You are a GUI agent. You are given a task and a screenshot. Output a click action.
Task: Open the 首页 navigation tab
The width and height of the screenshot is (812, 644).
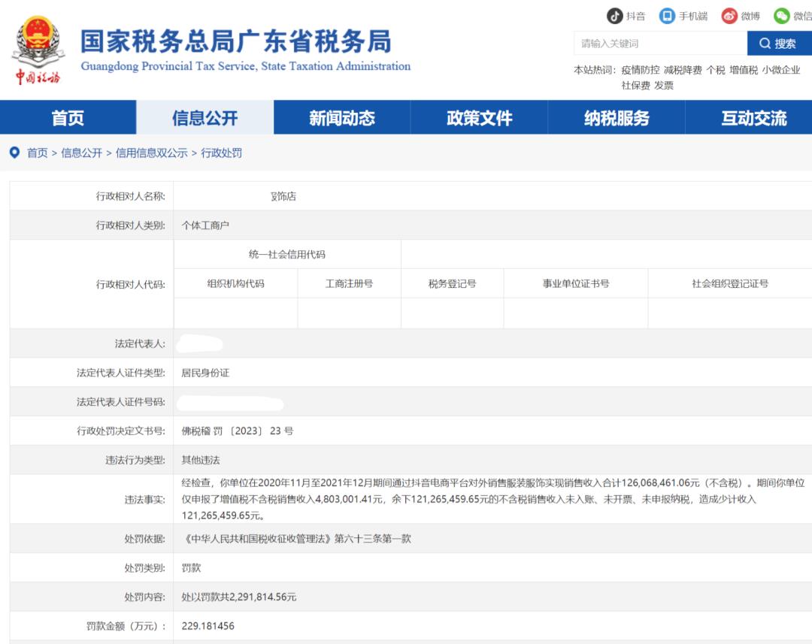[x=68, y=118]
